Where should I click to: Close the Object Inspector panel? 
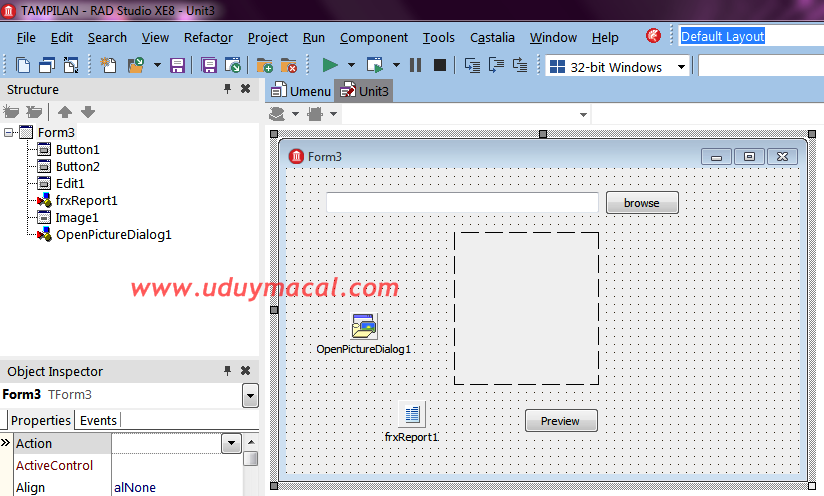(245, 371)
